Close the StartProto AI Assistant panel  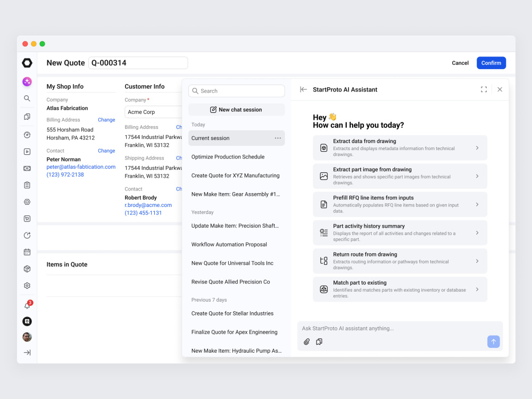[500, 89]
